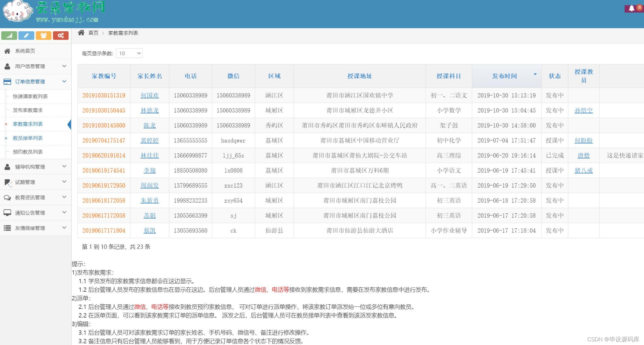The width and height of the screenshot is (644, 345).
Task: Expand the 辅导机构管理 chevron
Action: (x=64, y=166)
